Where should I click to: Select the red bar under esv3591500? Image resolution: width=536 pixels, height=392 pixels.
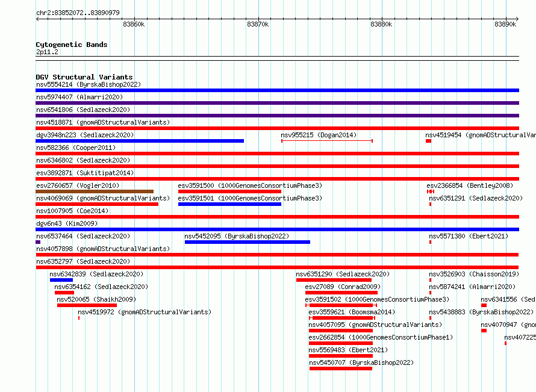(x=229, y=191)
